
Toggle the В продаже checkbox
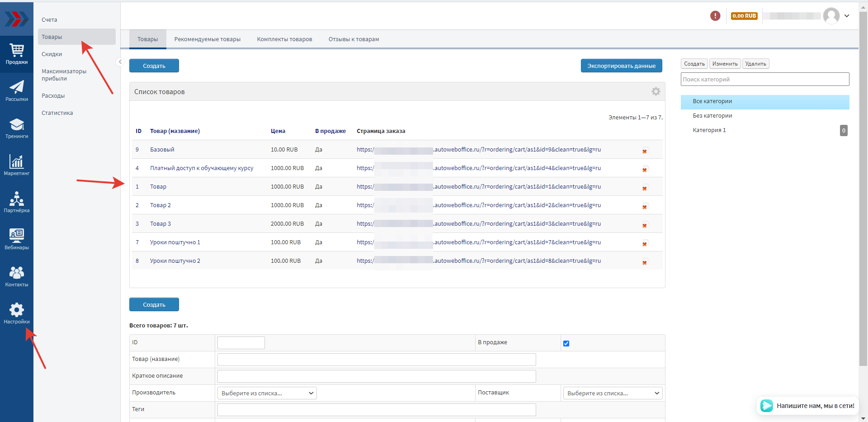coord(566,344)
